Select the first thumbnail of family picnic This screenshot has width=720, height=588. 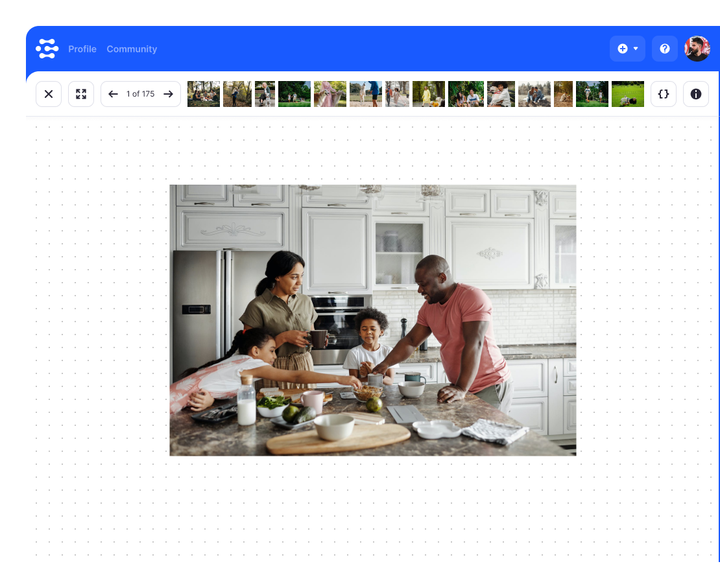tap(203, 94)
